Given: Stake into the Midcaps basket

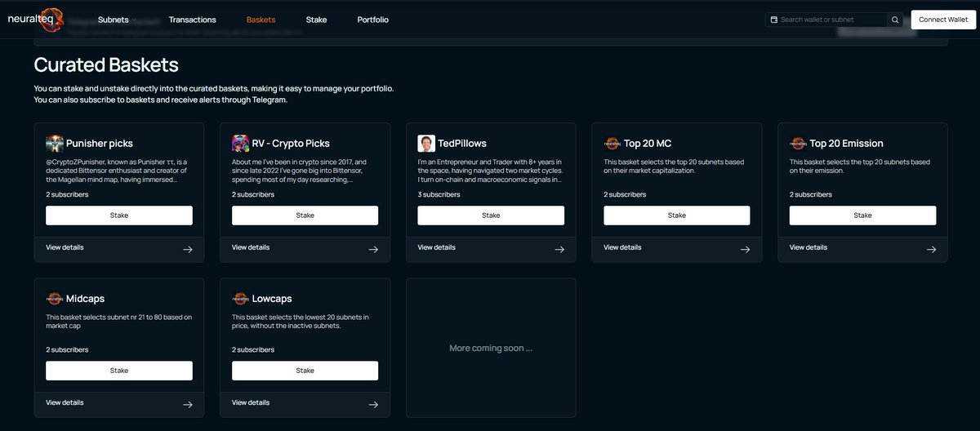Looking at the screenshot, I should (119, 371).
